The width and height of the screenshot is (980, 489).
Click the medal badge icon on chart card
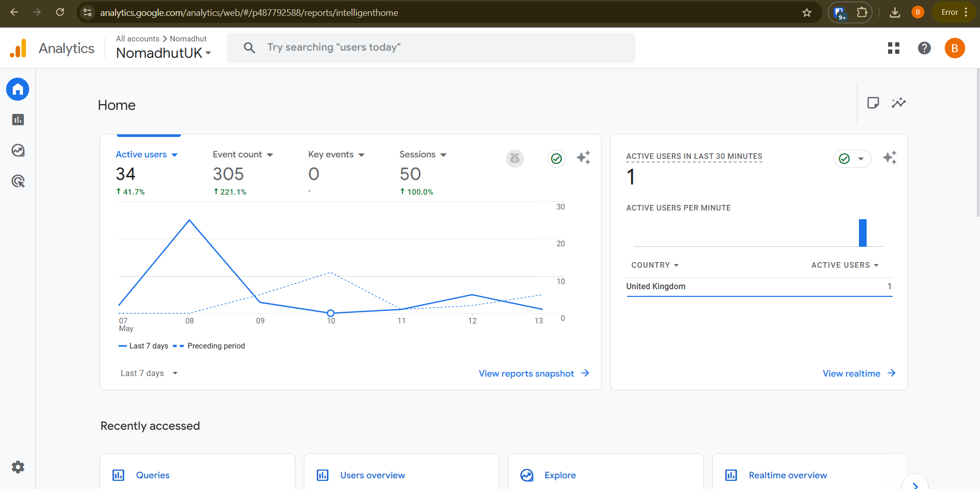tap(515, 158)
